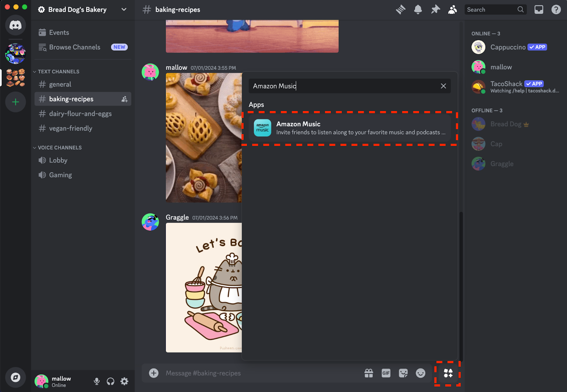Viewport: 567px width, 392px height.
Task: Open the sticker picker
Action: [403, 373]
